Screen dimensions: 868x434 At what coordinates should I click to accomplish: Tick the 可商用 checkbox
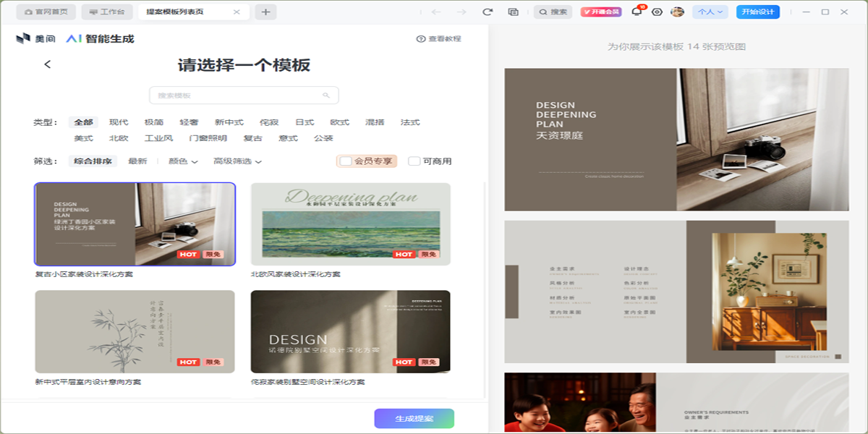(x=414, y=161)
